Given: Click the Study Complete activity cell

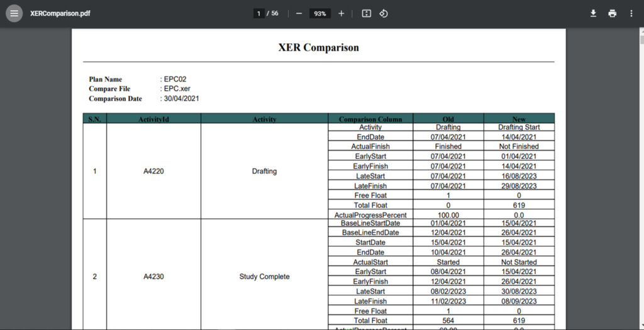Looking at the screenshot, I should (x=264, y=277).
